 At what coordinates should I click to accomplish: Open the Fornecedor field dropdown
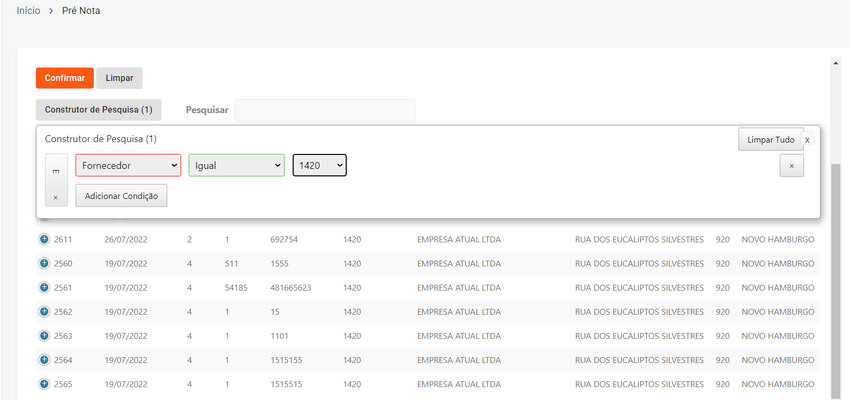128,166
